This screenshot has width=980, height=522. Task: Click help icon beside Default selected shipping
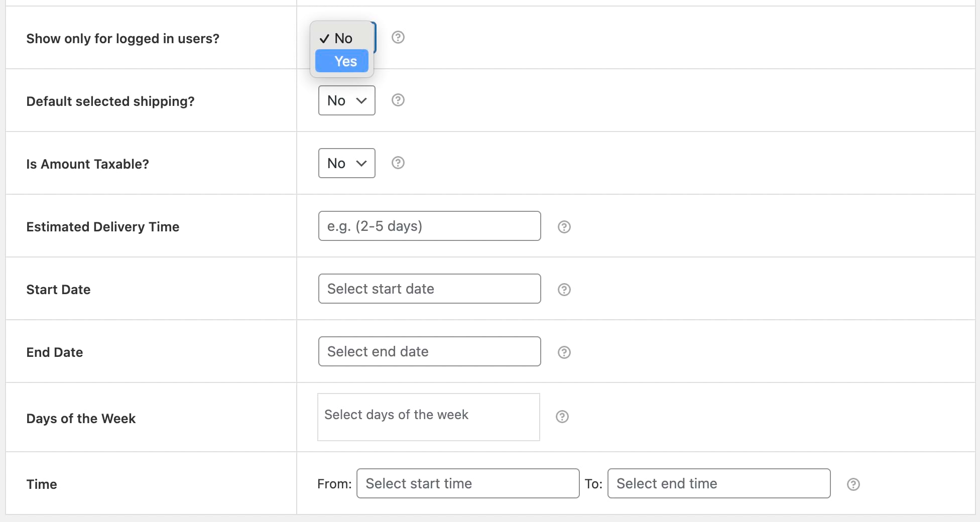[398, 100]
